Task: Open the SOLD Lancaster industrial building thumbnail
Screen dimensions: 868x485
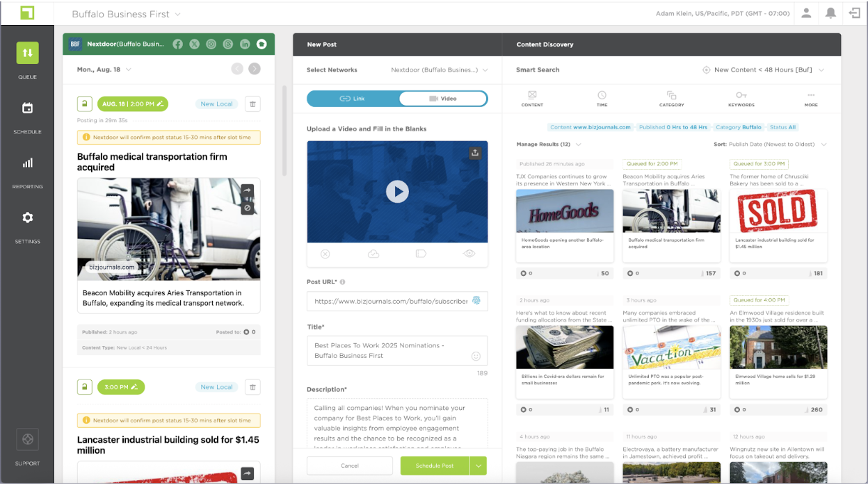Action: (x=778, y=211)
